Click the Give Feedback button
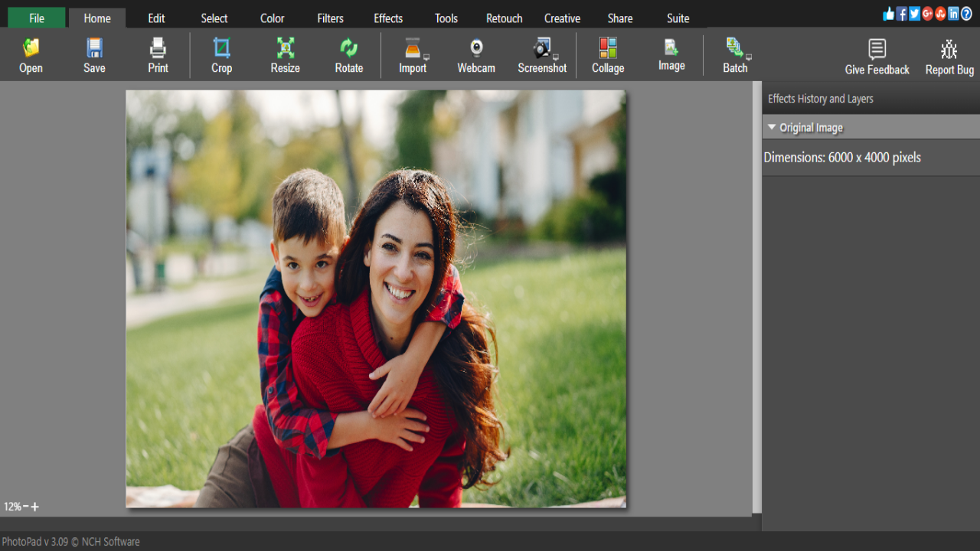 click(x=876, y=57)
